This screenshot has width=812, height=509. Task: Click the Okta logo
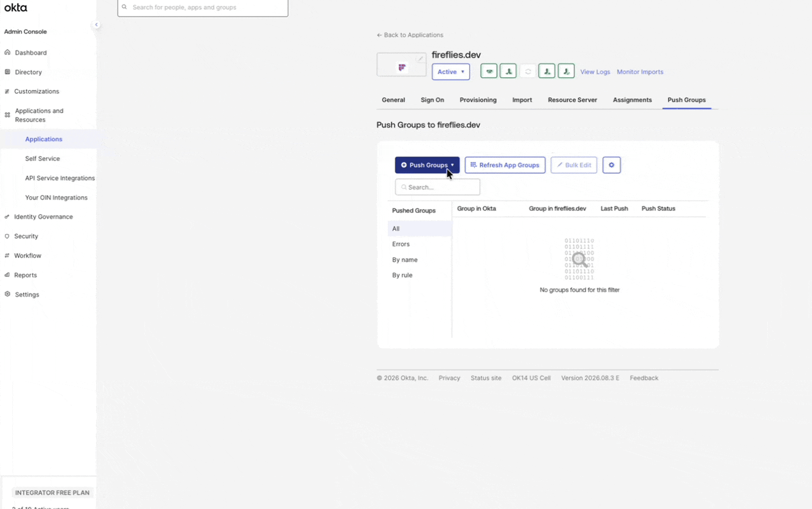pyautogui.click(x=16, y=8)
